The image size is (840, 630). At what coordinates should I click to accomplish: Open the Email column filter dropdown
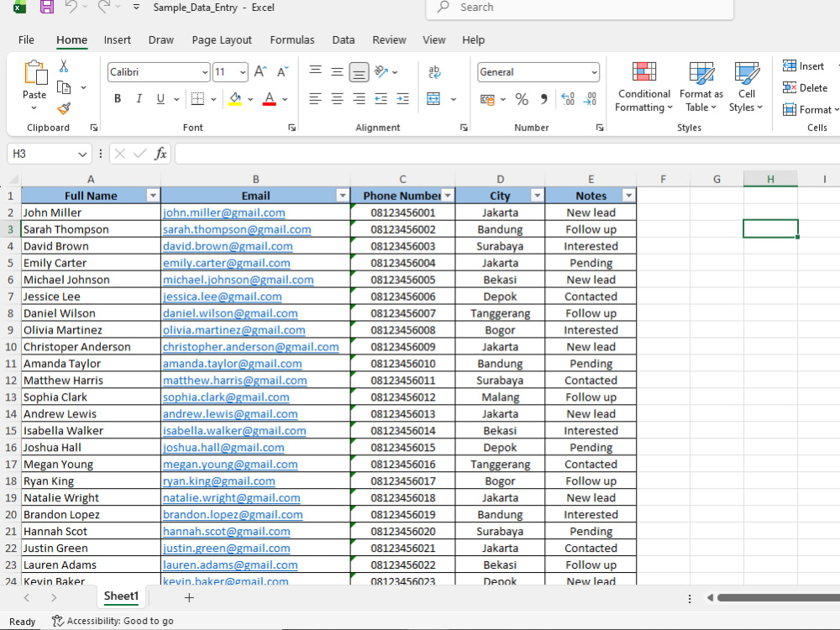(343, 196)
